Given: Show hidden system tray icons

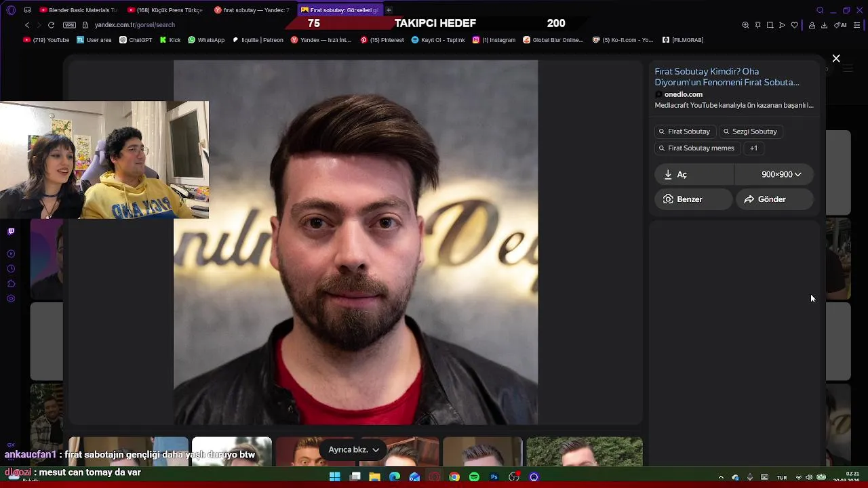Looking at the screenshot, I should pos(721,477).
